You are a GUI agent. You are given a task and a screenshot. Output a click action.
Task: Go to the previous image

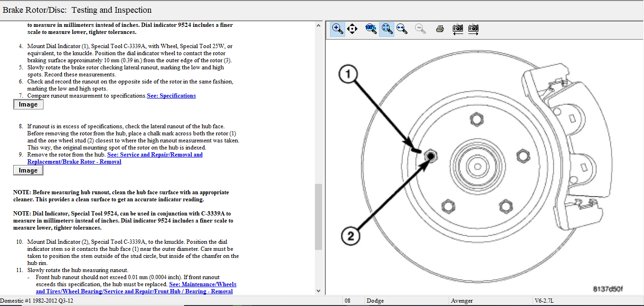(458, 29)
